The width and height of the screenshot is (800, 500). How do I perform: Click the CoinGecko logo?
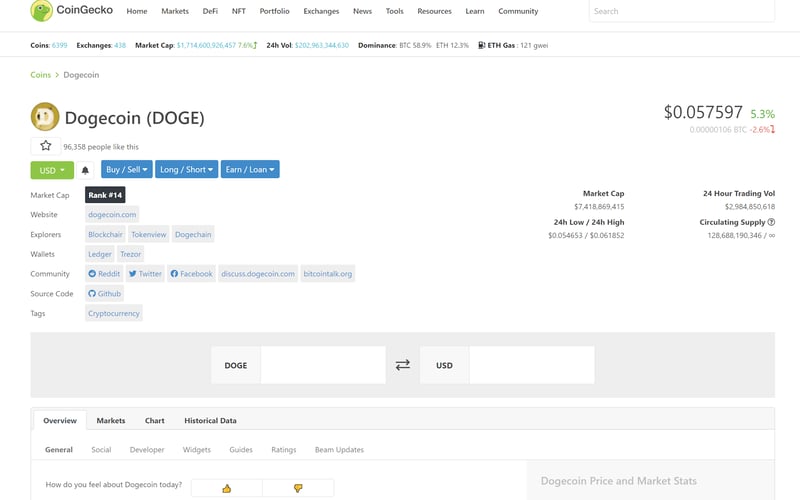[71, 10]
